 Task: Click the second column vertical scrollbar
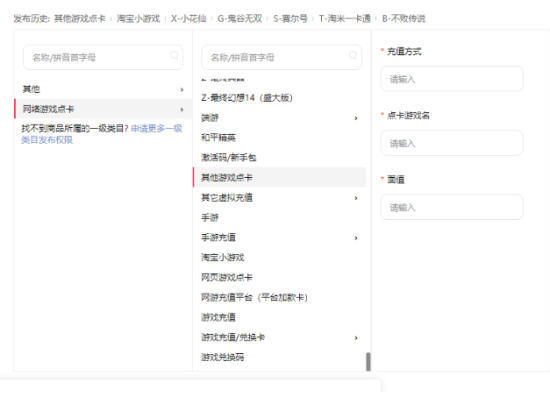click(368, 362)
